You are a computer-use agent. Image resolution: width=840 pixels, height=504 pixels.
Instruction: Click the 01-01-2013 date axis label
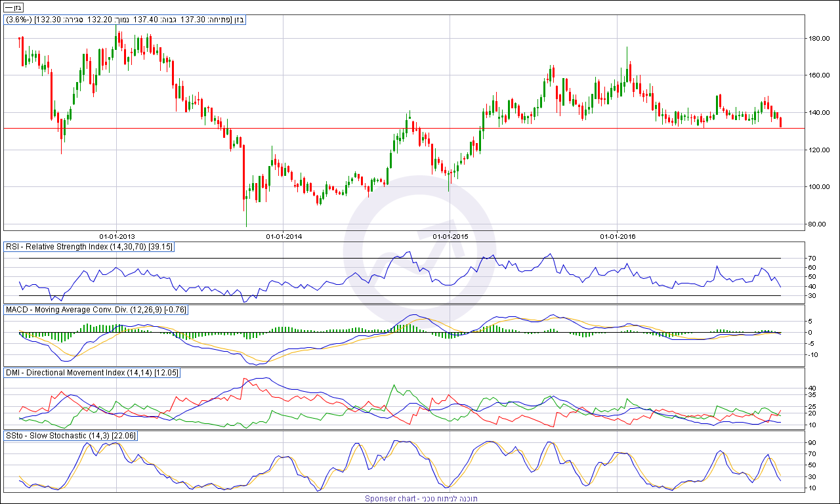[117, 236]
